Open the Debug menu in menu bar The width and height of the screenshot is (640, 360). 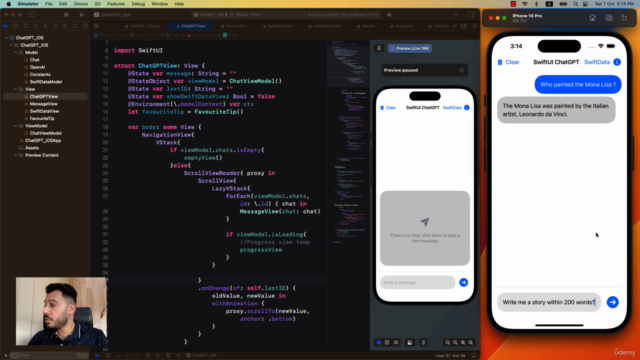click(138, 4)
